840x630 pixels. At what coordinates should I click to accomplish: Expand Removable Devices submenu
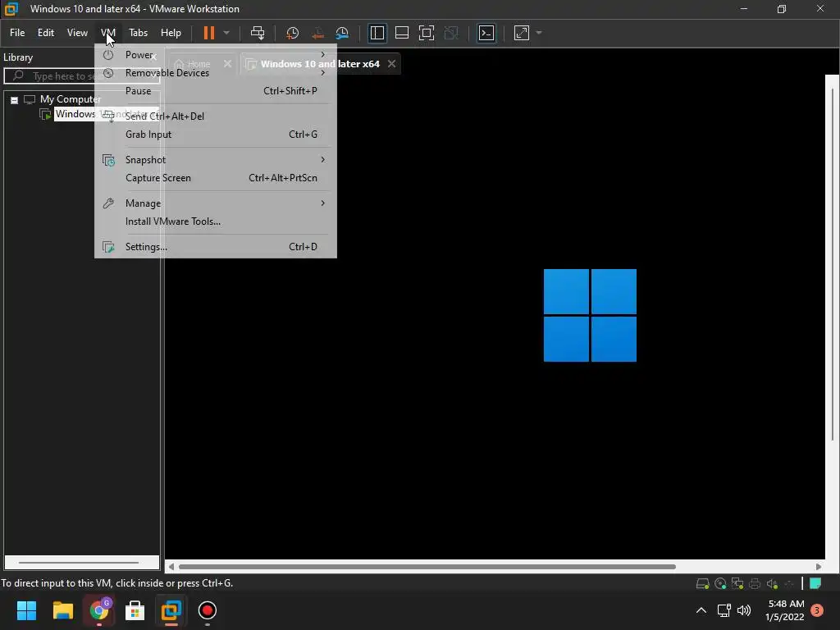tap(216, 73)
